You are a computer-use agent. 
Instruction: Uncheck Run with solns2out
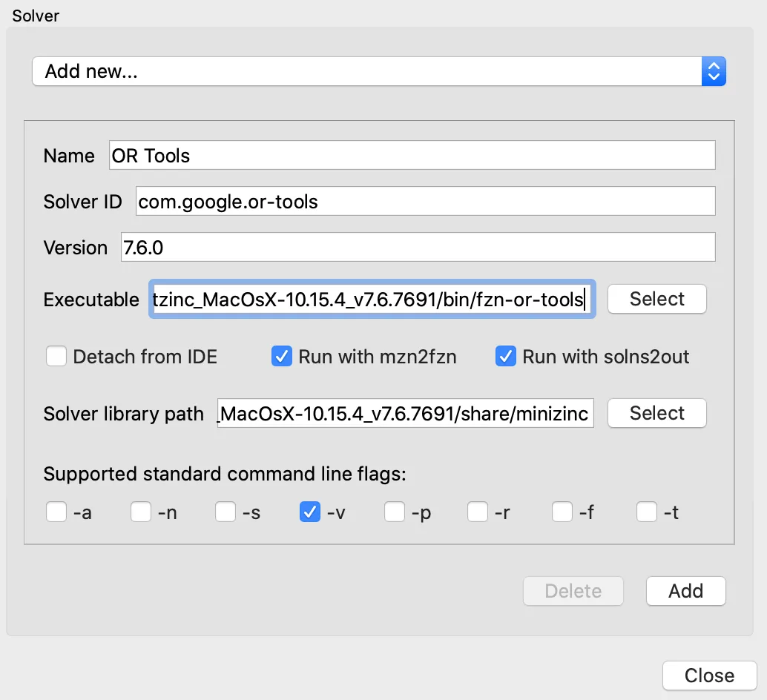[x=505, y=356]
